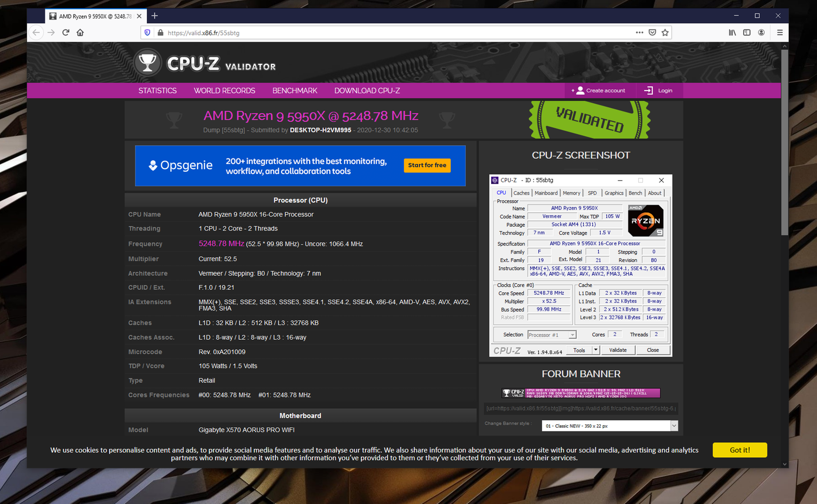This screenshot has width=817, height=504.
Task: Click the Processor (CPU) section header
Action: pos(300,200)
